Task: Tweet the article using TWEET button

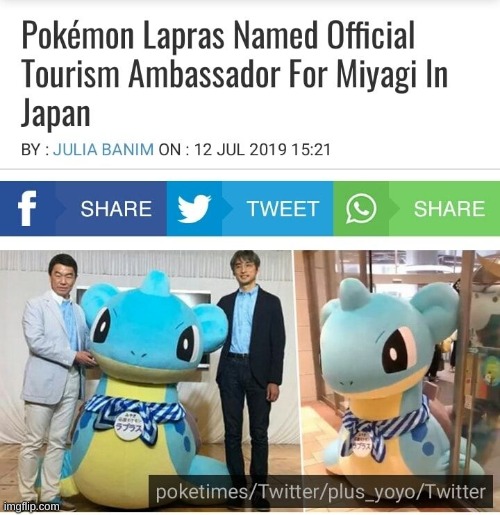Action: pyautogui.click(x=250, y=209)
